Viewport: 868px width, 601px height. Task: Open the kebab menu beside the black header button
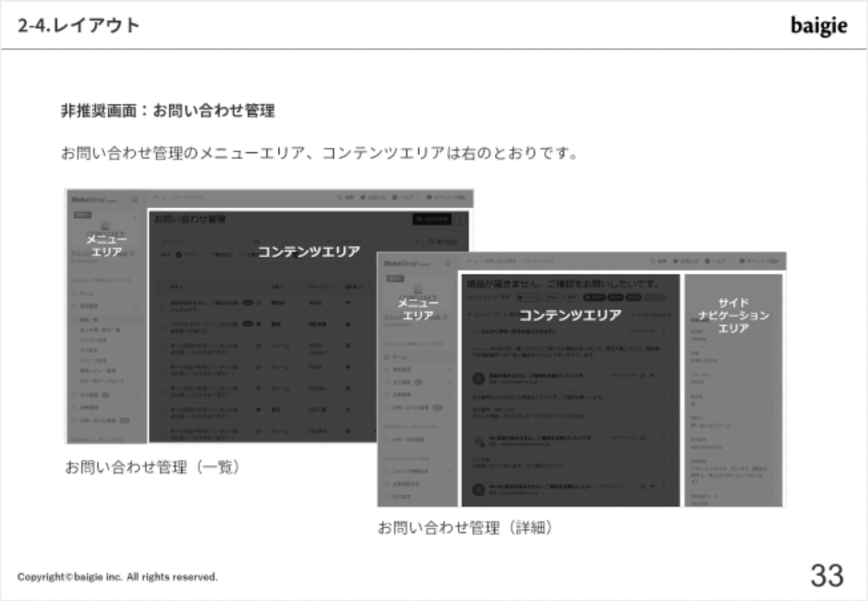[x=461, y=219]
